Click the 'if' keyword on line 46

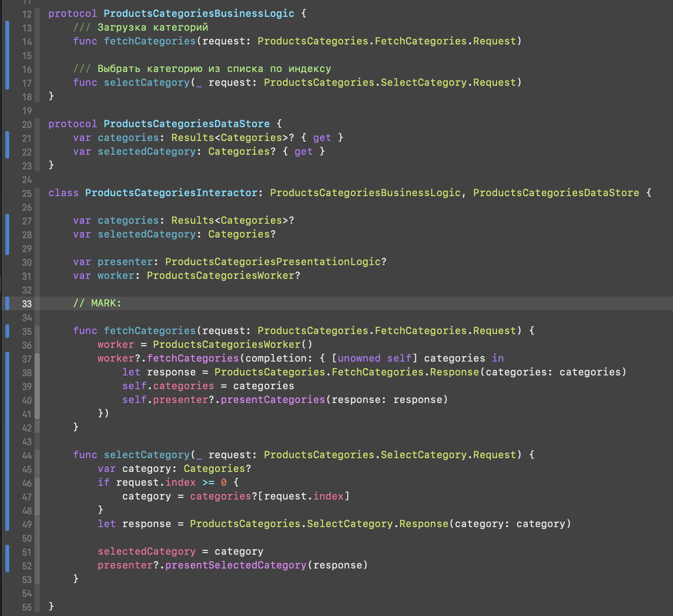click(x=103, y=482)
